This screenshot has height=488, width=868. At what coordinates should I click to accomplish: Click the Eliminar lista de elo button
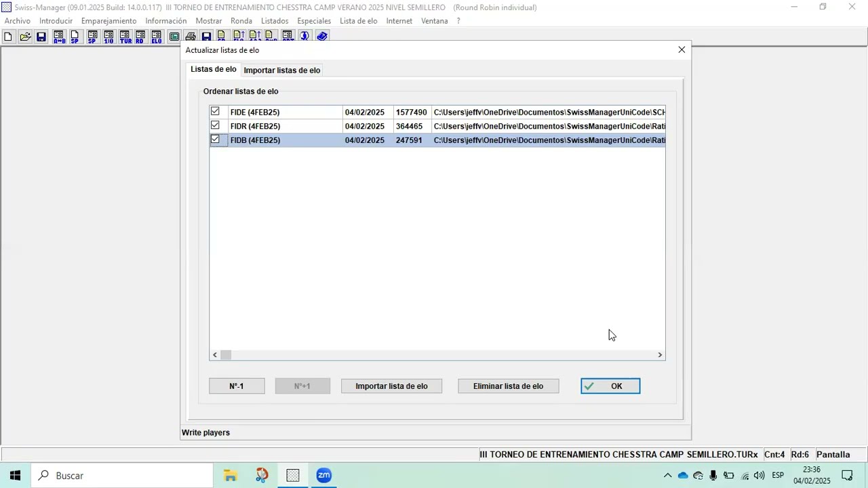click(x=509, y=386)
